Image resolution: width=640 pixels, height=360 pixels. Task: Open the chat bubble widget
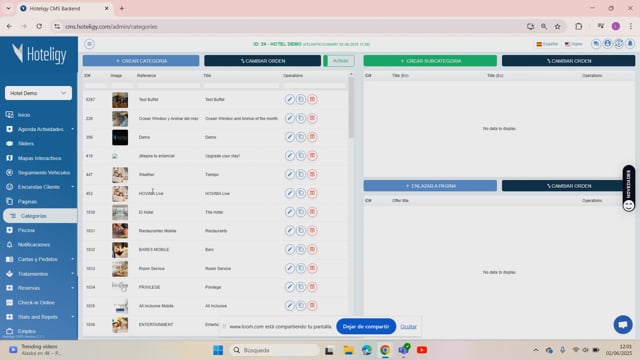623,324
